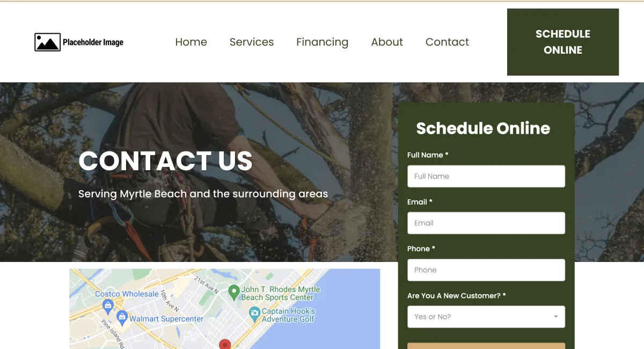Click the Costco Wholesale shopping pin
The image size is (644, 349).
108,307
